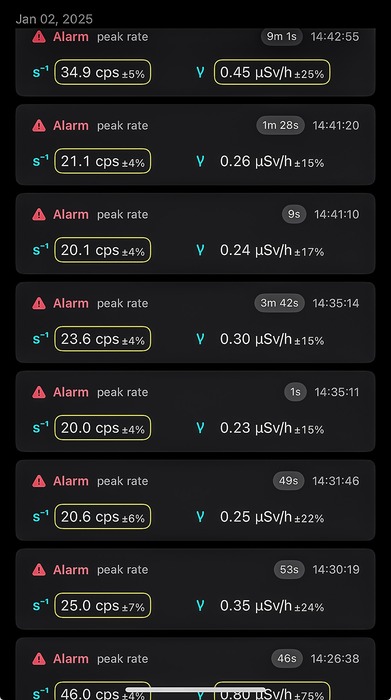This screenshot has height=700, width=391.
Task: Tap the alarm triangle icon at 14:35:14
Action: [39, 303]
